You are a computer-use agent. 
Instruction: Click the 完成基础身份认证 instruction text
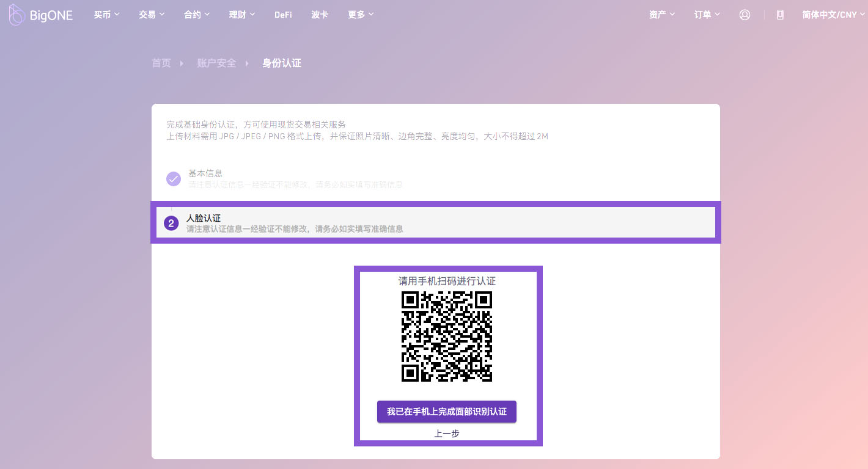(256, 125)
